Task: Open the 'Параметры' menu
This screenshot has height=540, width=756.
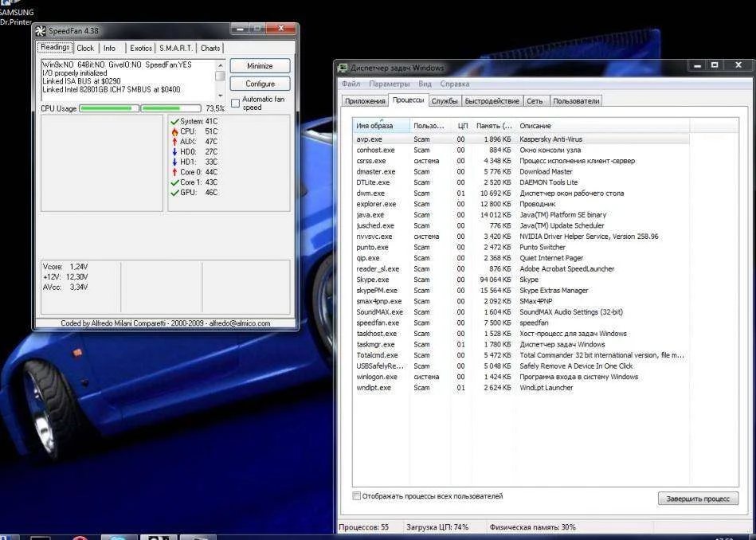Action: point(389,84)
